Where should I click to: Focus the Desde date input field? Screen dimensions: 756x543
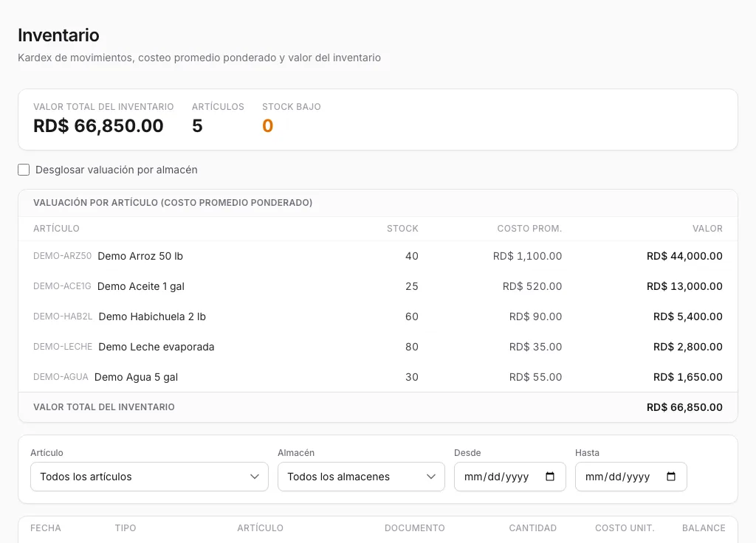pos(509,477)
